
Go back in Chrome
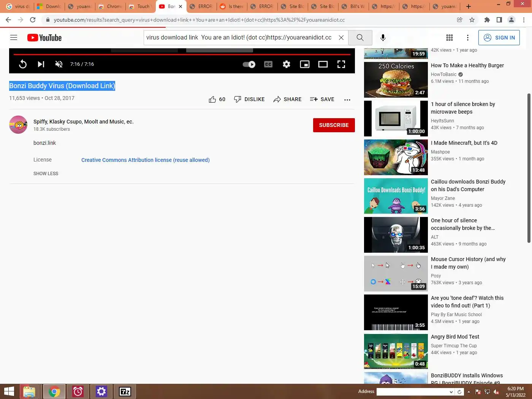click(x=8, y=20)
